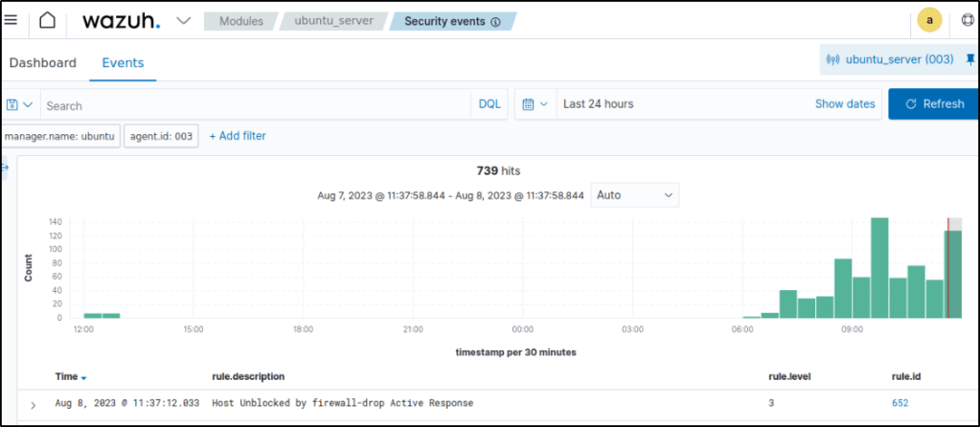Click the home icon
This screenshot has height=427, width=980.
point(47,21)
